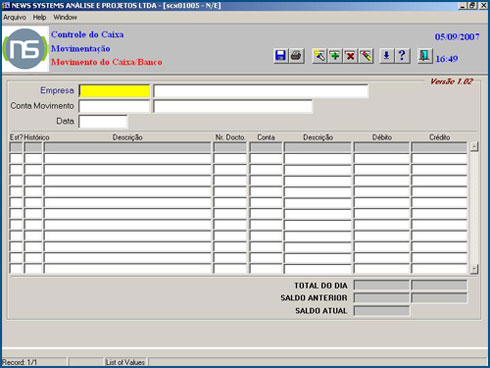Click the TOTAL DO DIA debit field

[381, 285]
